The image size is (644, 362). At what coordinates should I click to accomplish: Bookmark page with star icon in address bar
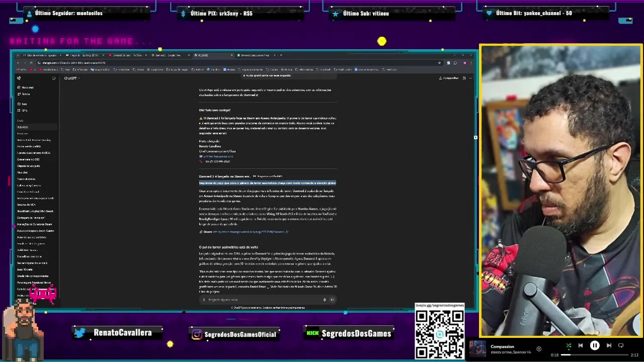click(440, 63)
